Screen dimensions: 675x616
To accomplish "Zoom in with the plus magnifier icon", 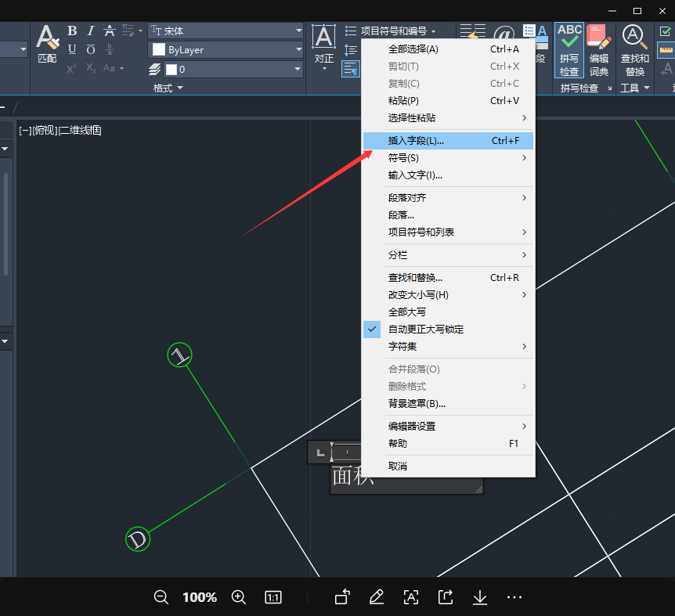I will click(x=239, y=597).
